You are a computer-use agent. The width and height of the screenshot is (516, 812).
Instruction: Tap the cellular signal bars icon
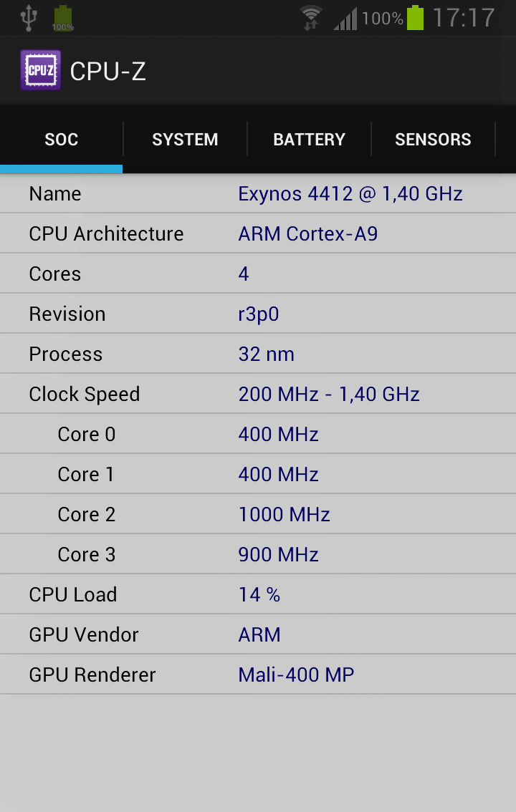click(345, 19)
